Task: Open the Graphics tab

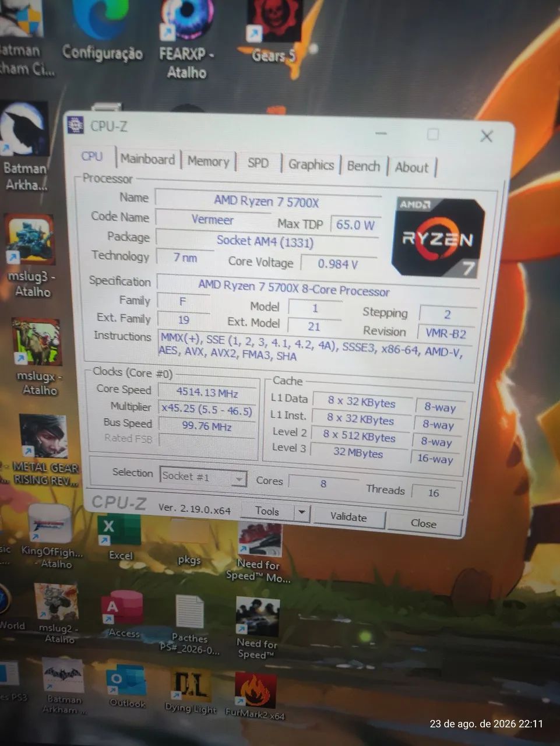Action: pyautogui.click(x=311, y=164)
